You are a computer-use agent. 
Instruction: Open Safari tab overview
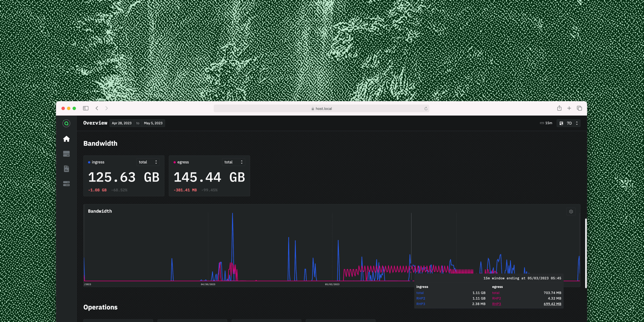[x=579, y=108]
